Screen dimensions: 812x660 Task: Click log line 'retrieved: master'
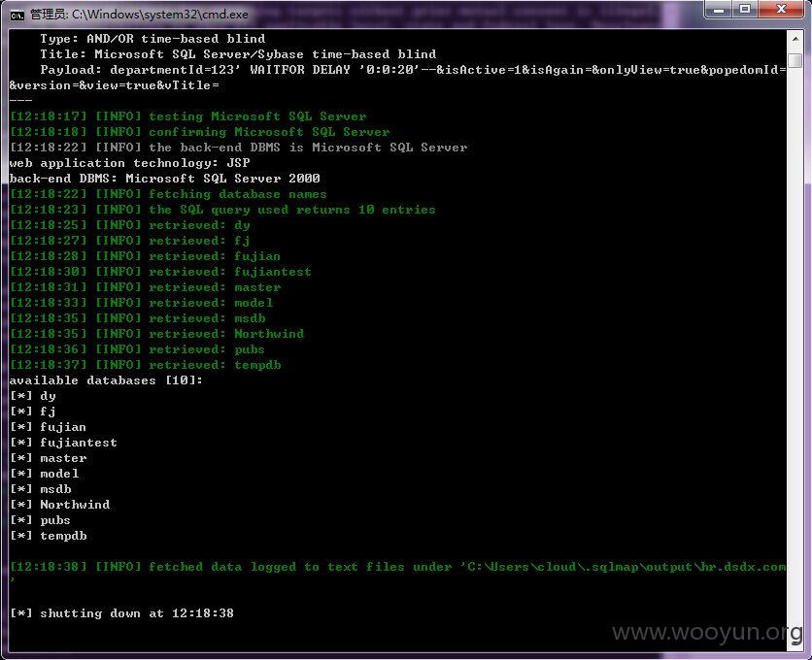(x=145, y=287)
